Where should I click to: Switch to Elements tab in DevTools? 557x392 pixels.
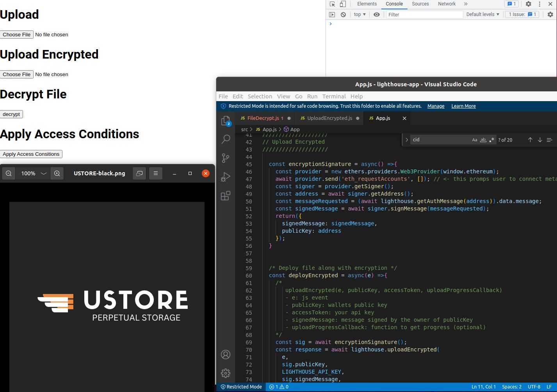click(367, 4)
